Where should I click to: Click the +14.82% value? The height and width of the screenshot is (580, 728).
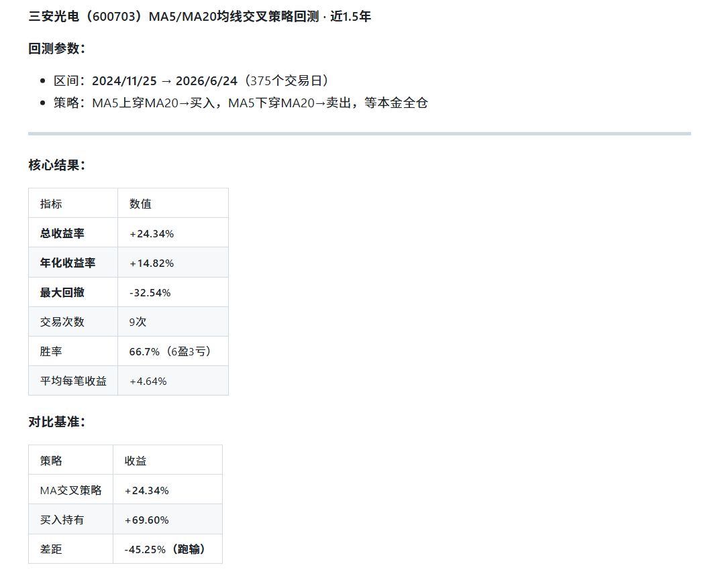coord(152,264)
